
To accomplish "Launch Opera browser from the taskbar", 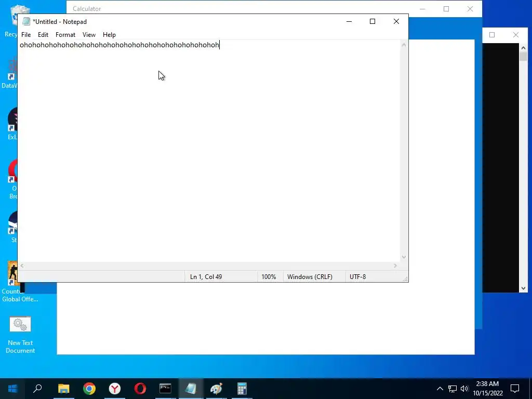I will pos(140,389).
